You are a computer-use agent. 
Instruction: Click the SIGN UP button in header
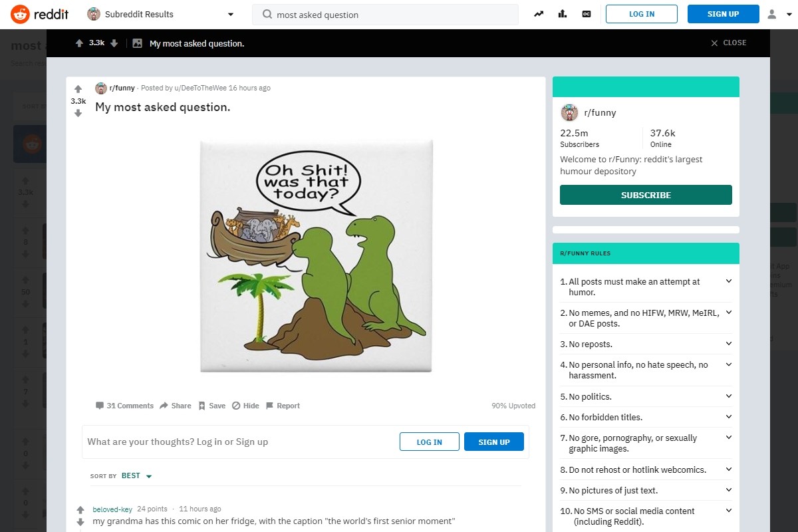tap(724, 14)
